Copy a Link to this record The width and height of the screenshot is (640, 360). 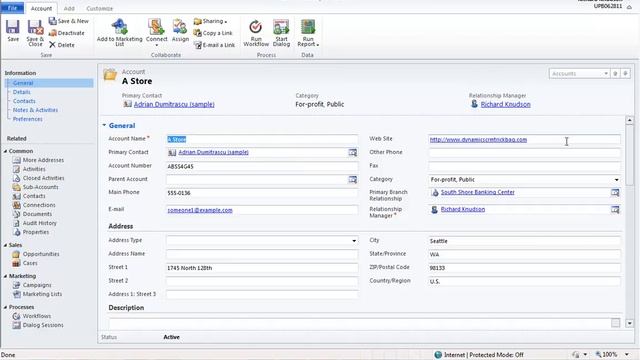213,33
